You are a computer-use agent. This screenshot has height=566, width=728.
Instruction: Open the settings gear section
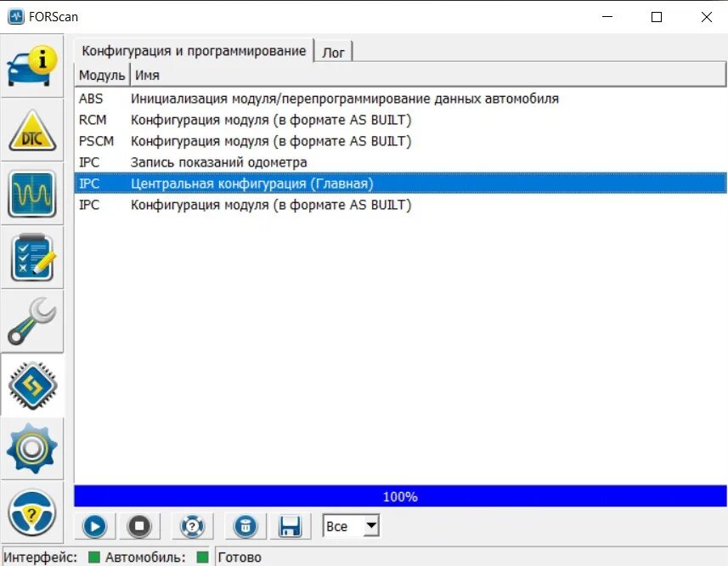32,449
